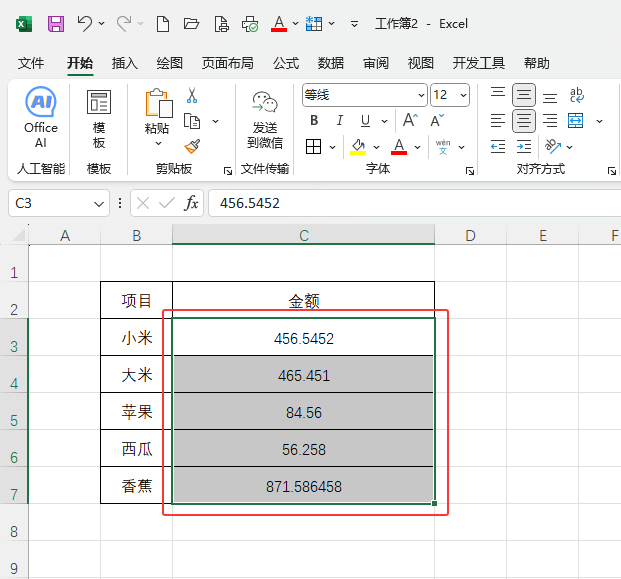Viewport: 621px width, 579px height.
Task: Toggle Middle Align vertical alignment
Action: 524,95
